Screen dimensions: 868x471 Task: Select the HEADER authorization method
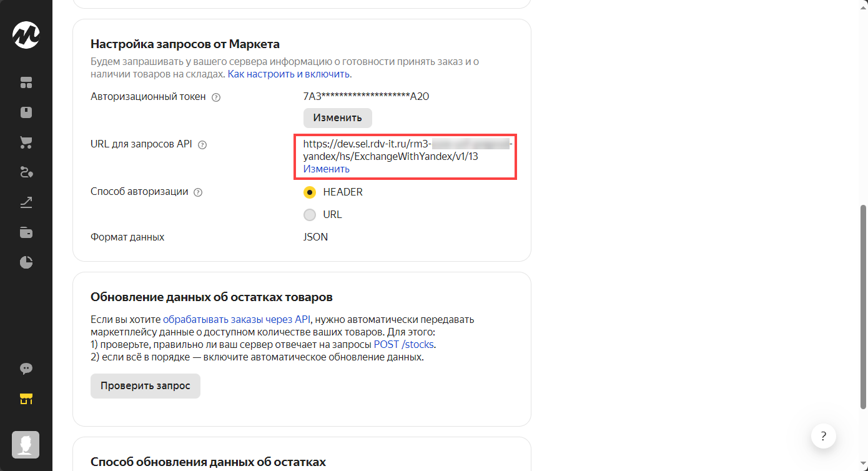pos(310,192)
